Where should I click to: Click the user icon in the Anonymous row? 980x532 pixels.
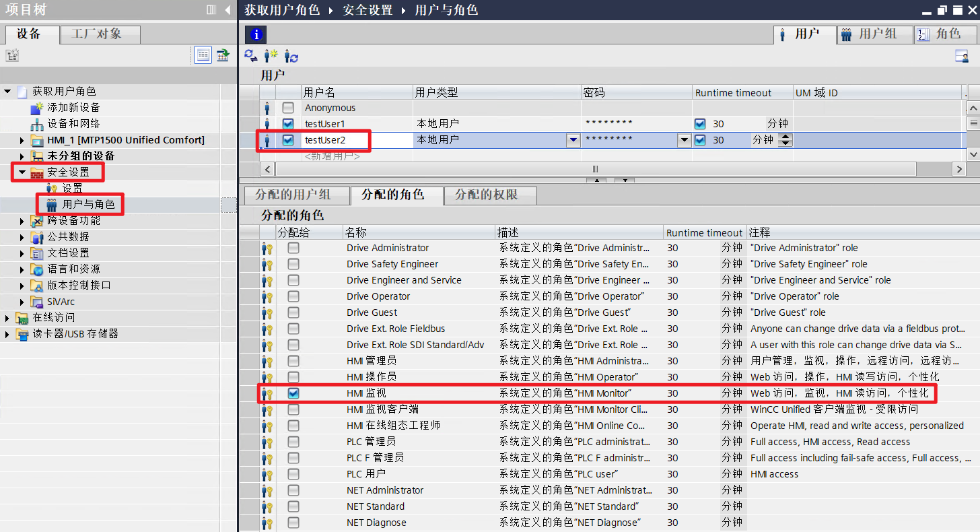[x=267, y=108]
